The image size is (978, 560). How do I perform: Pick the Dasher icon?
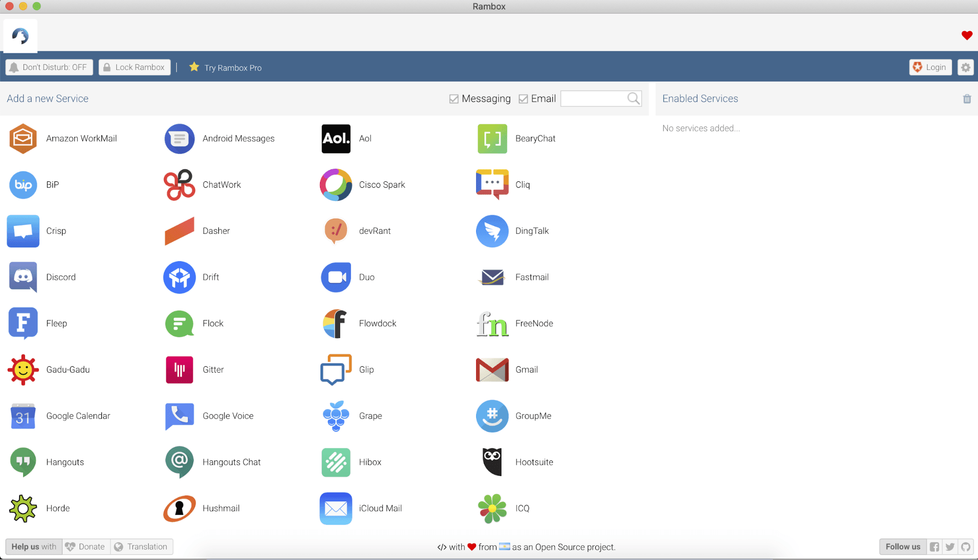(180, 231)
